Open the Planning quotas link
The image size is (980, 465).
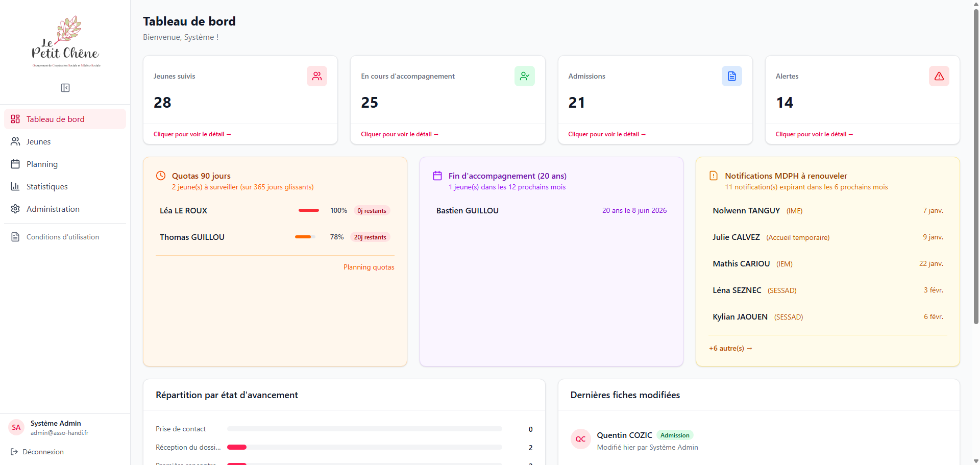(369, 267)
